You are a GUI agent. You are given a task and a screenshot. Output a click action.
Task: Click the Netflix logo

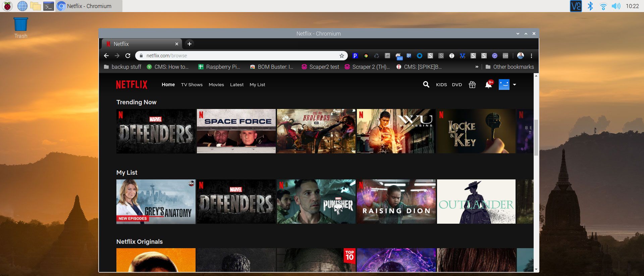[131, 85]
